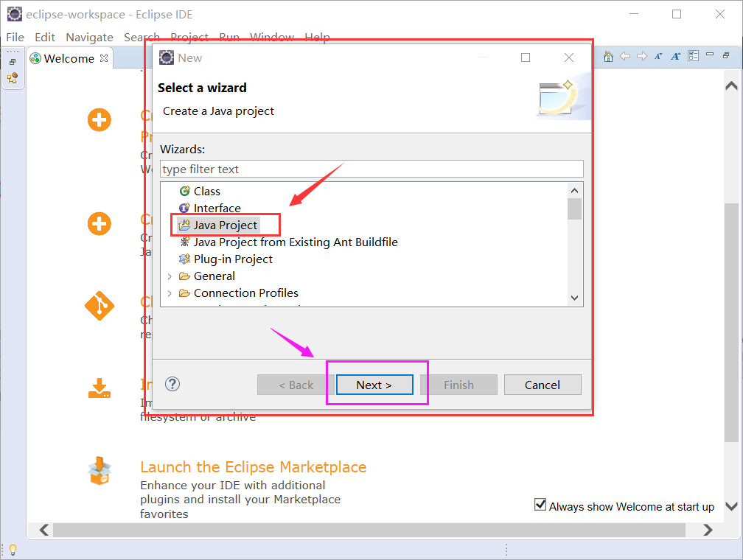Click the wizard list scroll down arrow
743x560 pixels.
574,298
